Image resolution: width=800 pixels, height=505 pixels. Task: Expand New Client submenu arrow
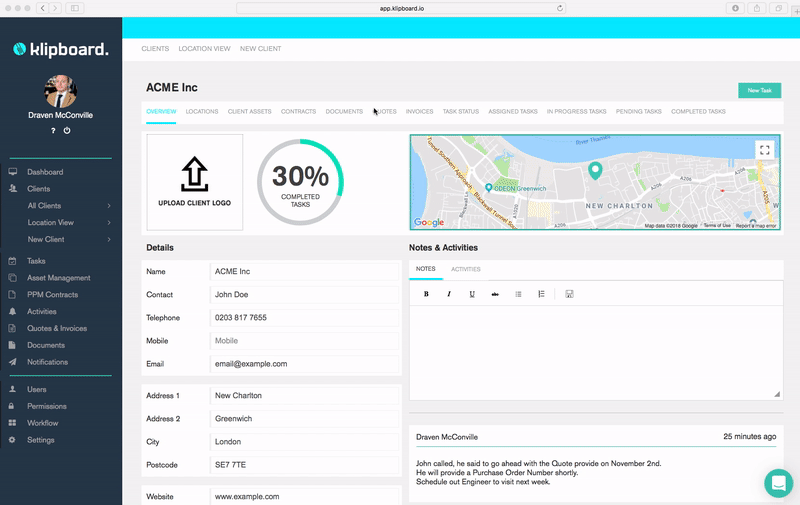[x=109, y=239]
